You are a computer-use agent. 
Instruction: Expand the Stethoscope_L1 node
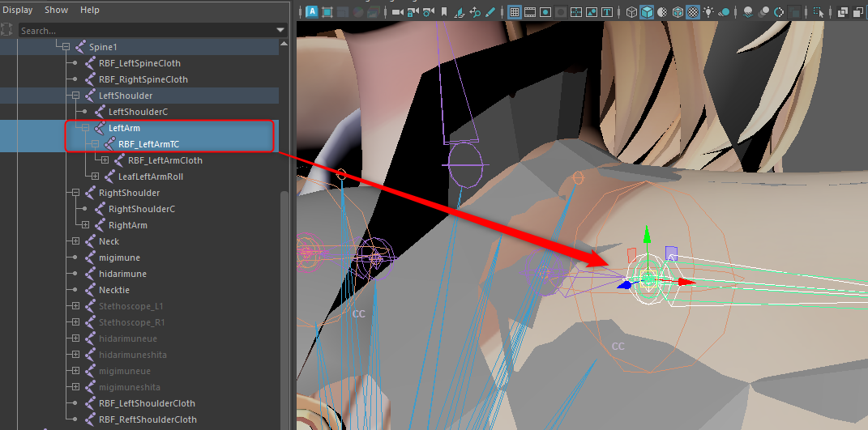point(76,306)
